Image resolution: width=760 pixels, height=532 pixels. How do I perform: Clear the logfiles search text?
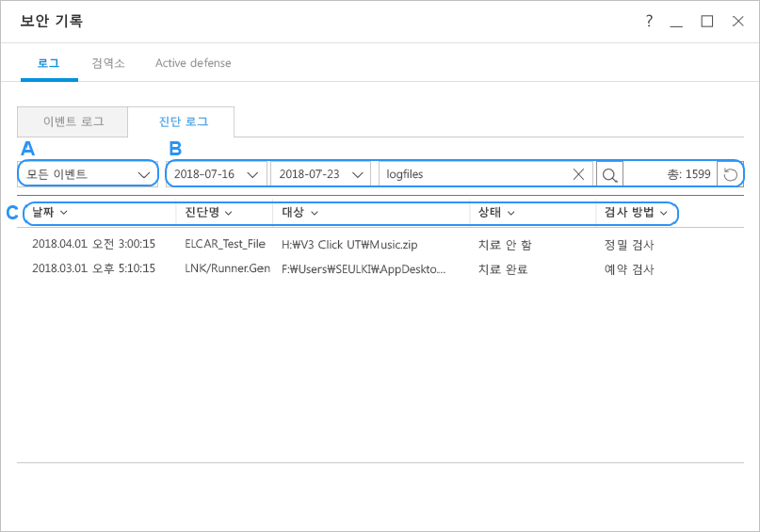pyautogui.click(x=578, y=174)
